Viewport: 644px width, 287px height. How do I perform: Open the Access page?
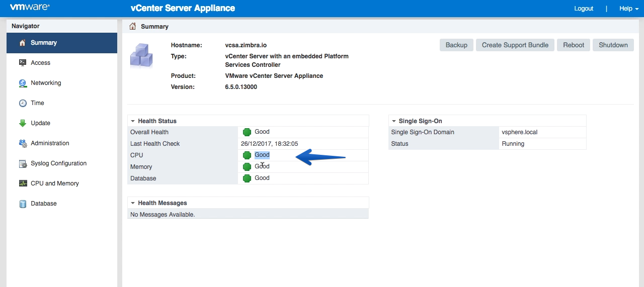(62, 63)
